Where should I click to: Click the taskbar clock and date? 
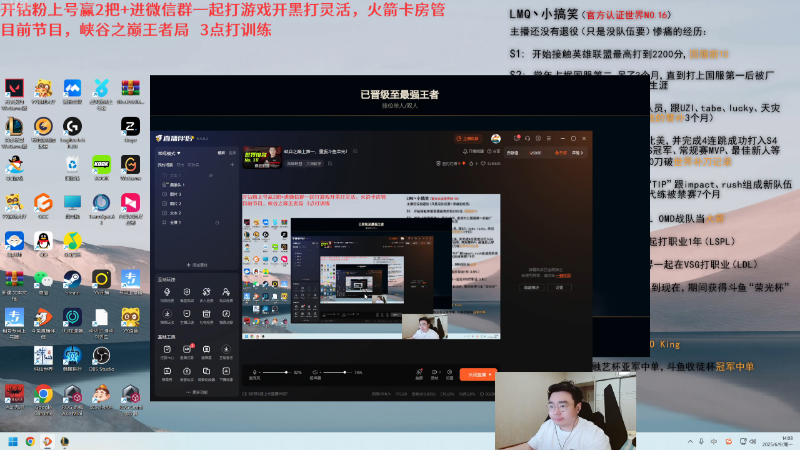click(779, 441)
